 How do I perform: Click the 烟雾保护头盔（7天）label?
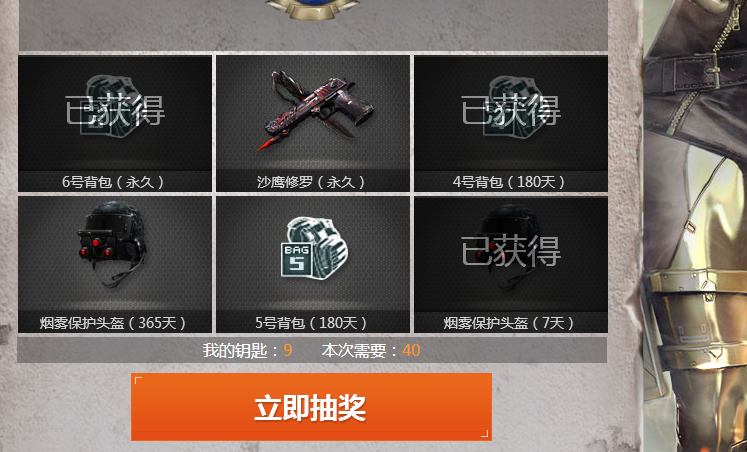(x=511, y=323)
